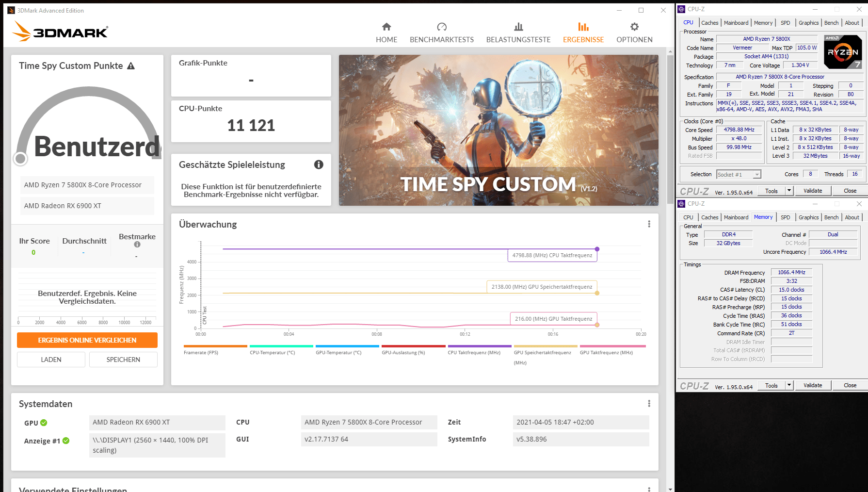Click Validate in upper CPU-Z window

[x=813, y=191]
